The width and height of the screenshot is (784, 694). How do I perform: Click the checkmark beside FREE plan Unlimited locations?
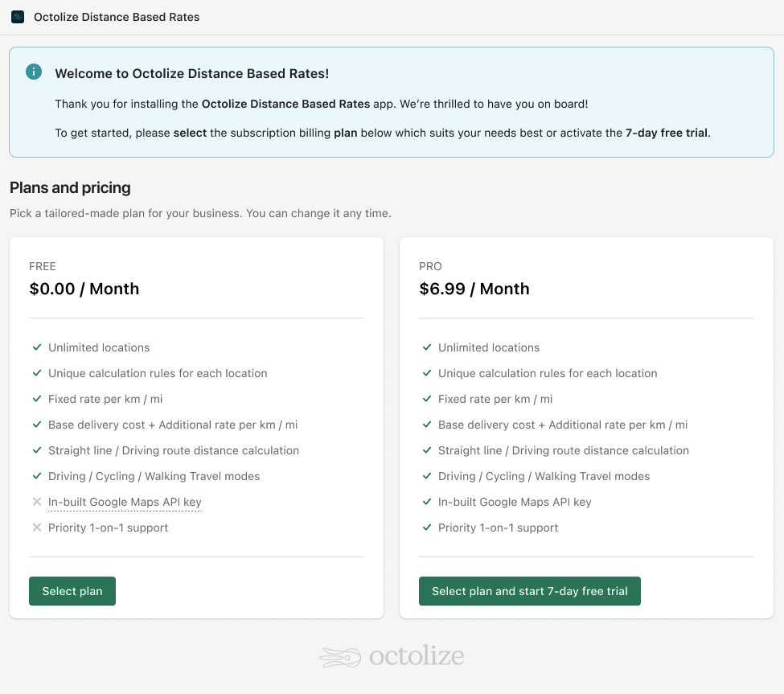click(x=36, y=347)
